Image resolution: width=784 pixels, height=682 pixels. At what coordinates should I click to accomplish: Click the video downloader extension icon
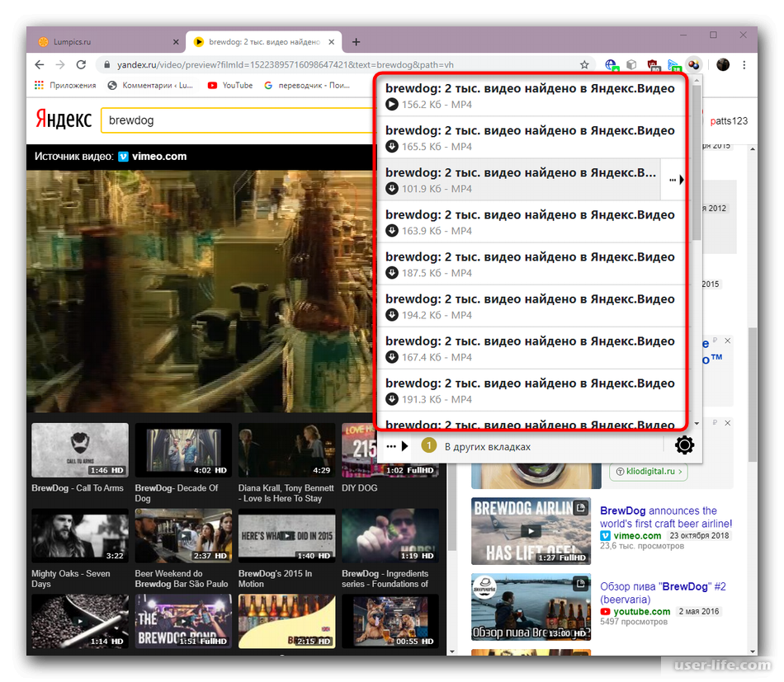point(694,64)
